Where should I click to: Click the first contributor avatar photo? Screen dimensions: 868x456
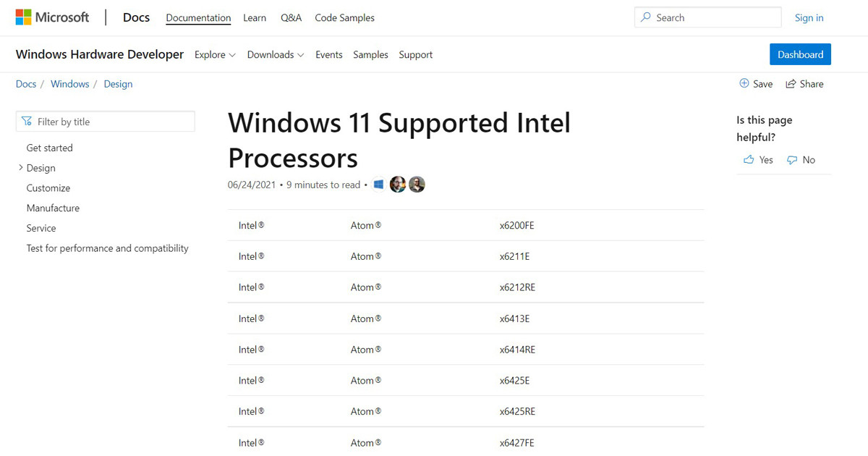[x=398, y=185]
